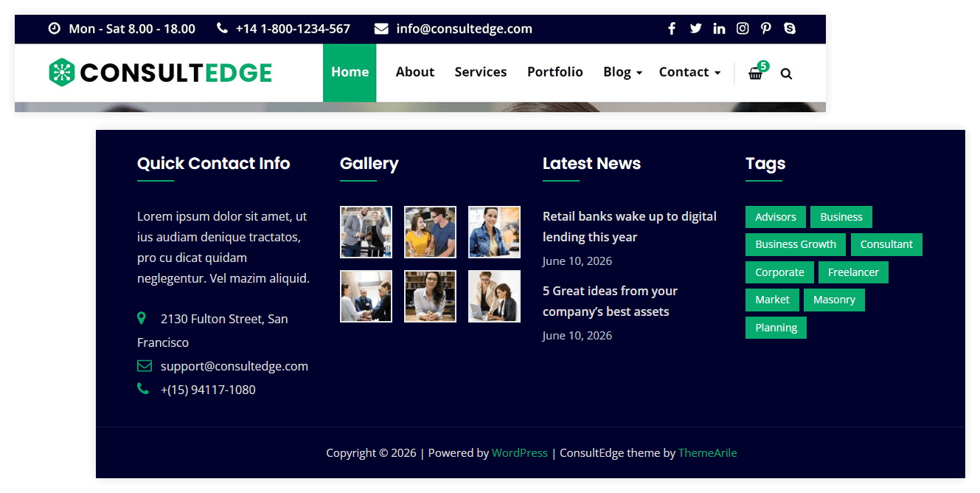Click the 'Tags' heading
Viewport: 980px width, 493px height.
coord(765,164)
